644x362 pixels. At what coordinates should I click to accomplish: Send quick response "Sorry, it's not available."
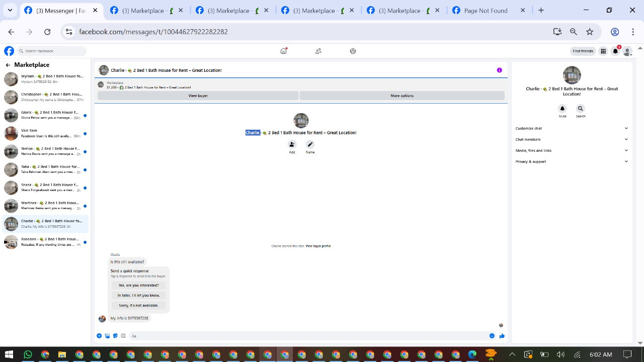tap(138, 305)
